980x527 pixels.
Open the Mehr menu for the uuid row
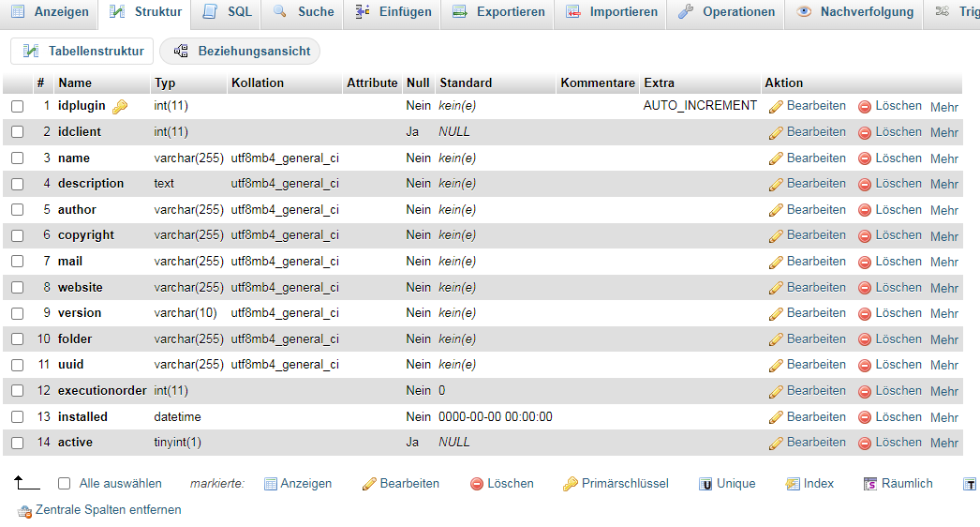(x=943, y=366)
